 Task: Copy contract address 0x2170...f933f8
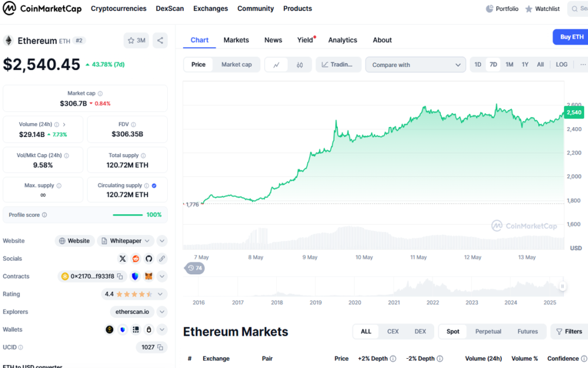[x=120, y=277]
